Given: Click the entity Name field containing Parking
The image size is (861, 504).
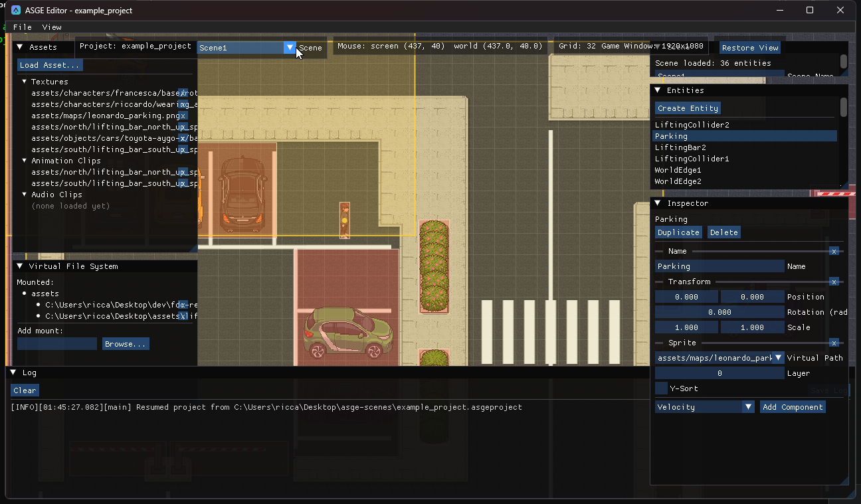Looking at the screenshot, I should 719,266.
